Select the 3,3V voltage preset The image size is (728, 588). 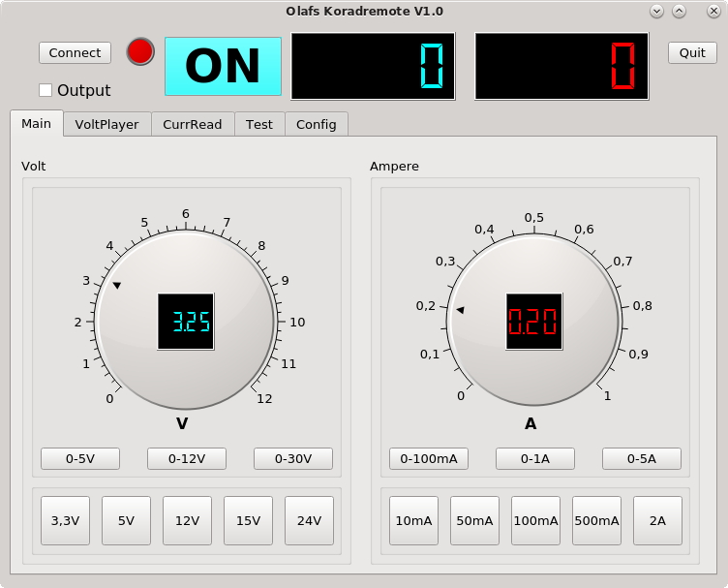pyautogui.click(x=65, y=520)
